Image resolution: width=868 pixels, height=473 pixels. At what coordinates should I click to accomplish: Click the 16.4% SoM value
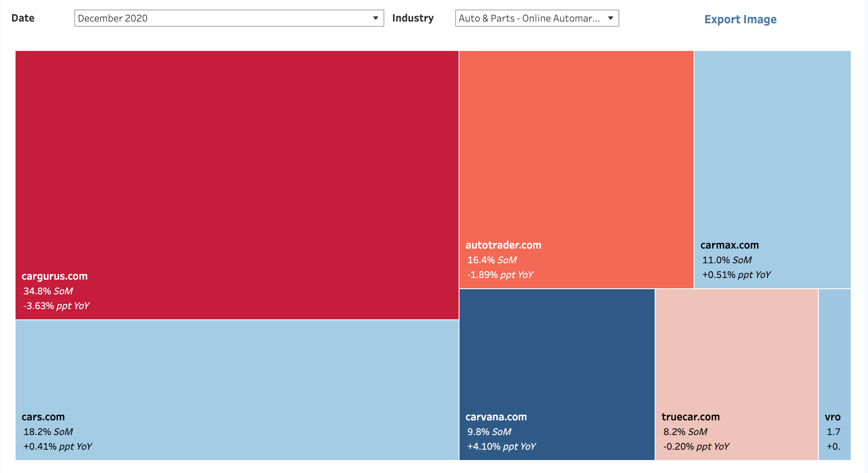[x=492, y=260]
